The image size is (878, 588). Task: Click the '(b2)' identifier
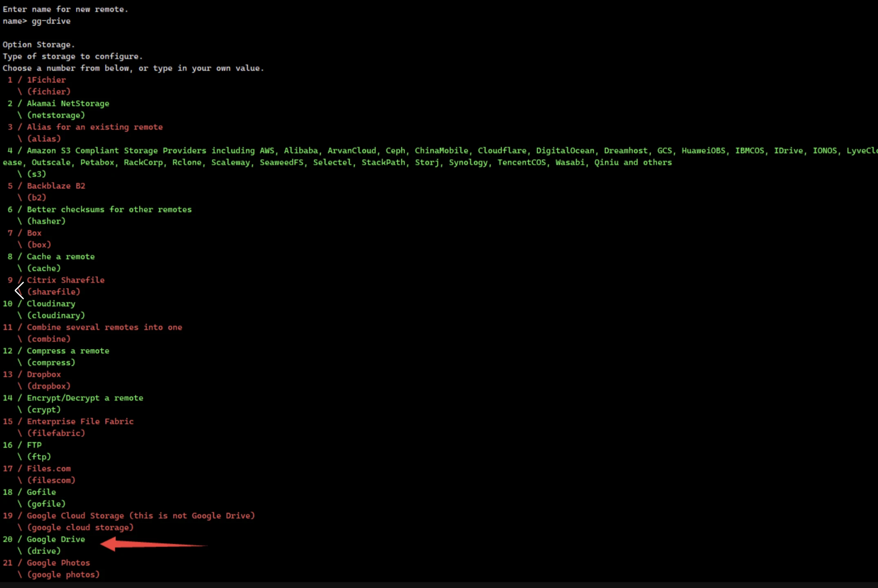coord(36,197)
